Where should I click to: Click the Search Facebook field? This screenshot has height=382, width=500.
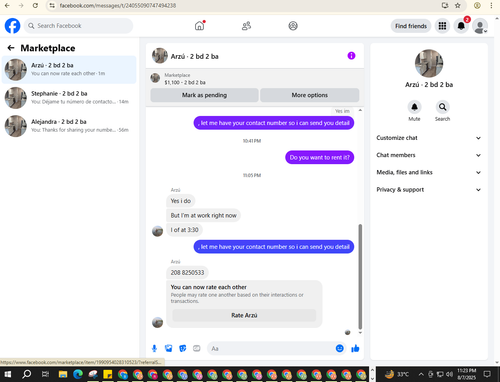point(78,26)
